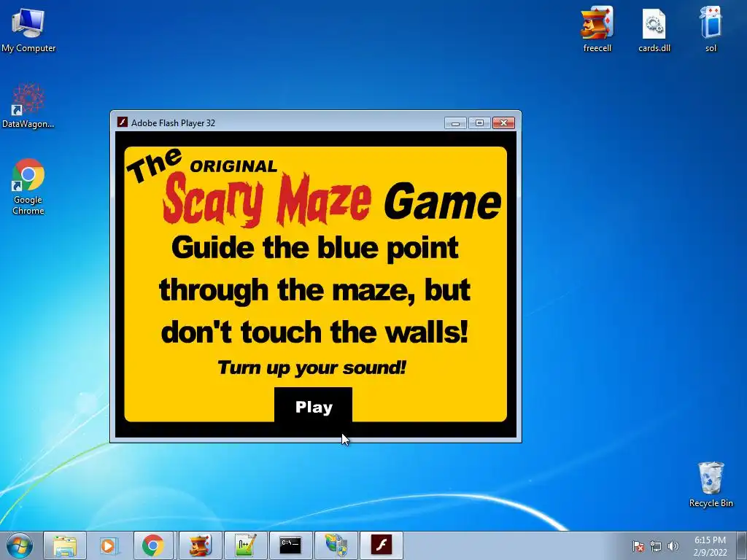Click the 'don't touch the walls!' text
Screen dimensions: 747x560
click(314, 332)
